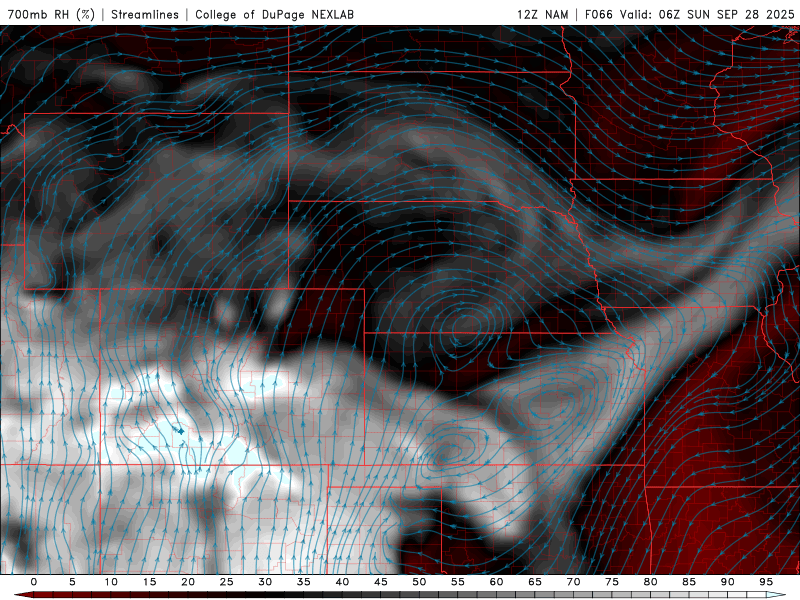Click the "80" label on the color scale
800x600 pixels.
click(x=650, y=582)
